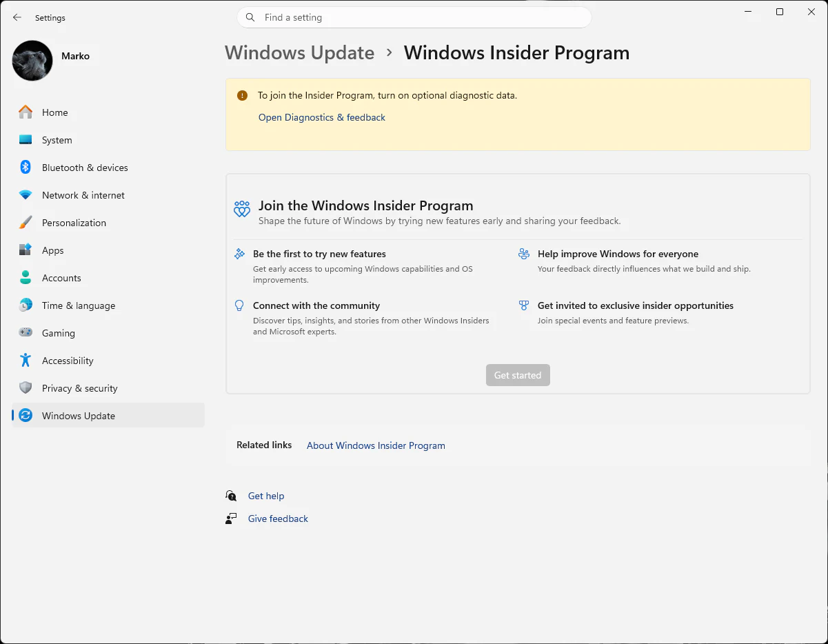Click the Help improve Windows for everyone text
The width and height of the screenshot is (828, 644).
[x=618, y=254]
